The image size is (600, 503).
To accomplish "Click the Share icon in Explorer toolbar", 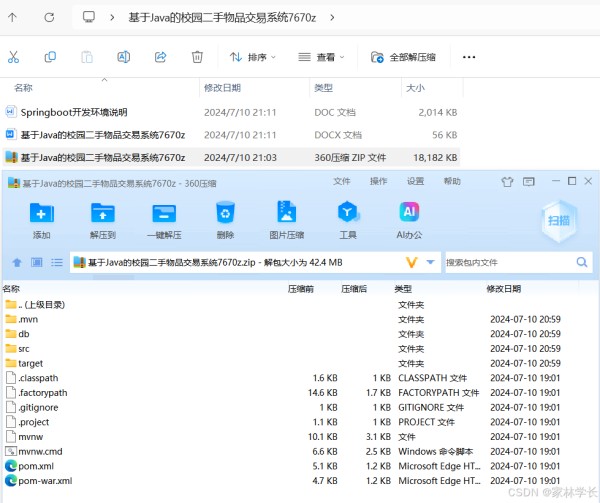I will [x=160, y=57].
